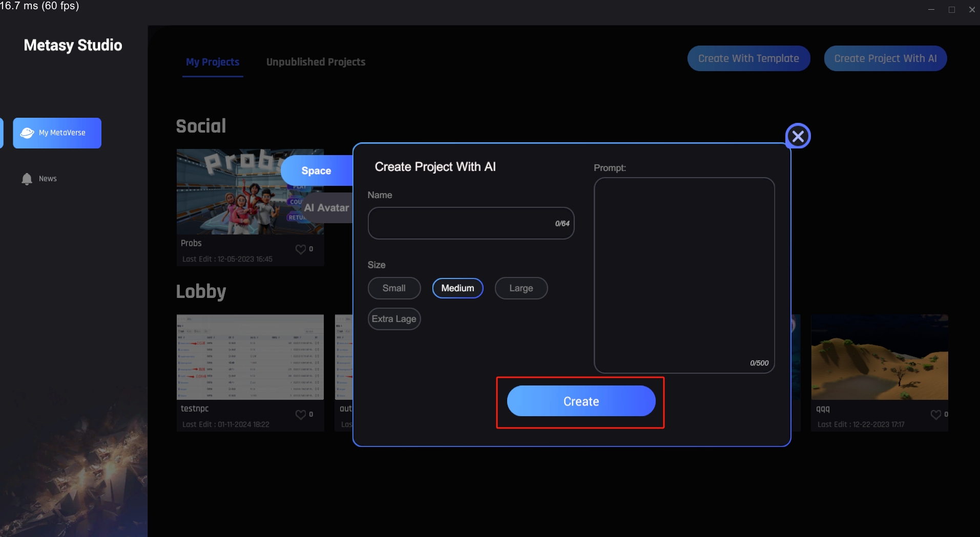This screenshot has height=537, width=980.
Task: Like the testnpc project heart icon
Action: tap(301, 415)
